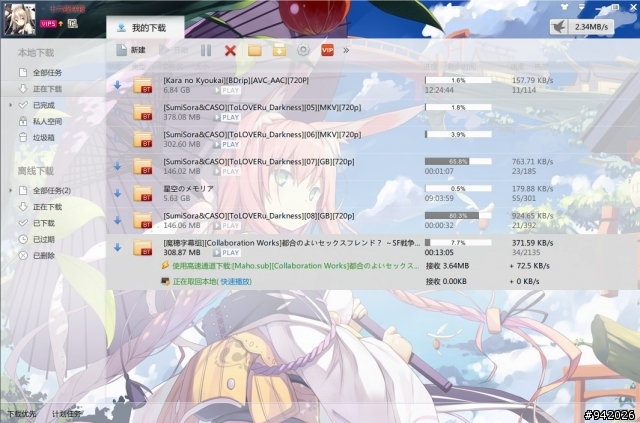Viewport: 640px width, 423px height.
Task: Expand the 已完成 tree arrow
Action: 10,105
